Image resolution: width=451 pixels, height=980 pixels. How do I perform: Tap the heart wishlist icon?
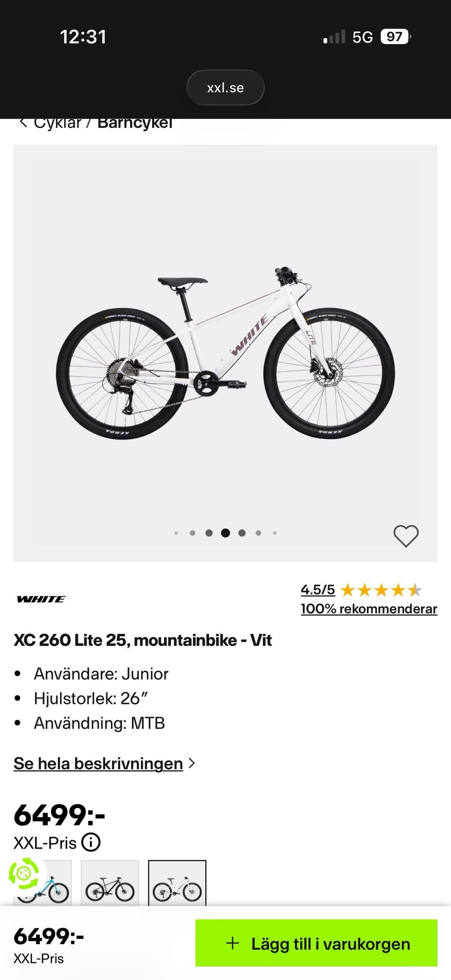tap(406, 536)
